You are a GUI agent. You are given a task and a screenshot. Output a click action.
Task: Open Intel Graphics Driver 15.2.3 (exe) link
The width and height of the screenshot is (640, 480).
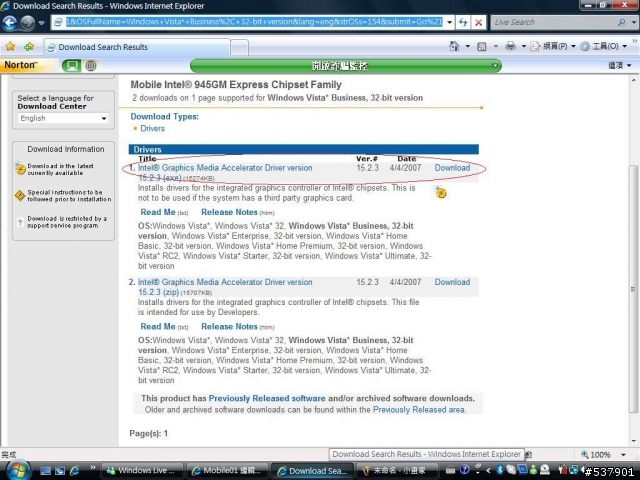click(x=225, y=173)
